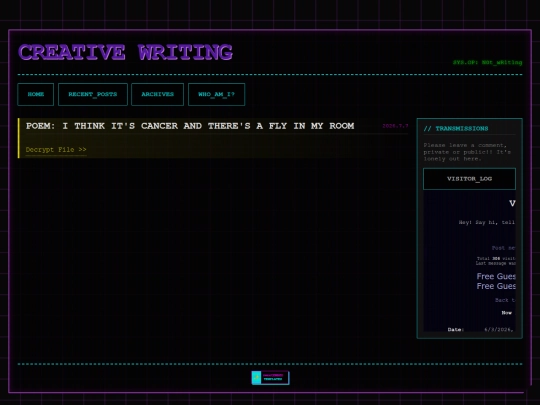
Task: Click the 'Total 306 visit' counter text
Action: pos(496,258)
